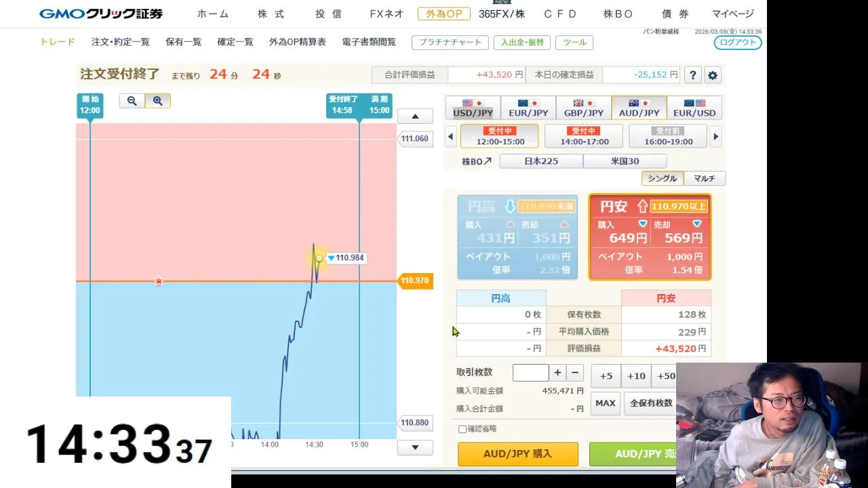Image resolution: width=868 pixels, height=488 pixels.
Task: Open トレード submenu item
Action: 58,42
